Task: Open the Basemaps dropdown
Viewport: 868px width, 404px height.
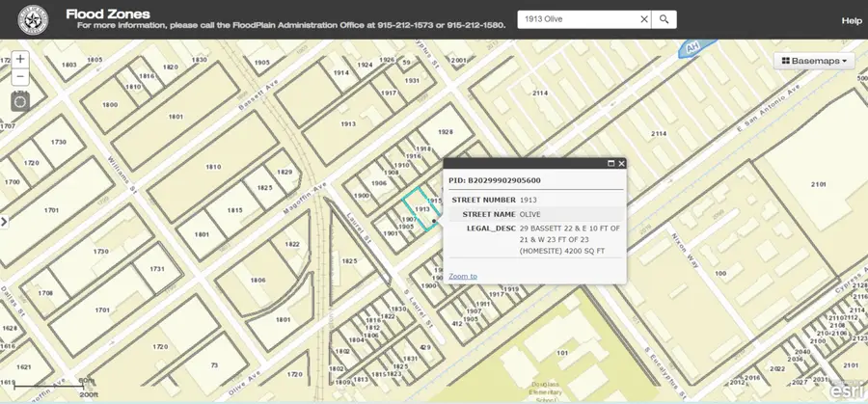Action: pos(815,61)
